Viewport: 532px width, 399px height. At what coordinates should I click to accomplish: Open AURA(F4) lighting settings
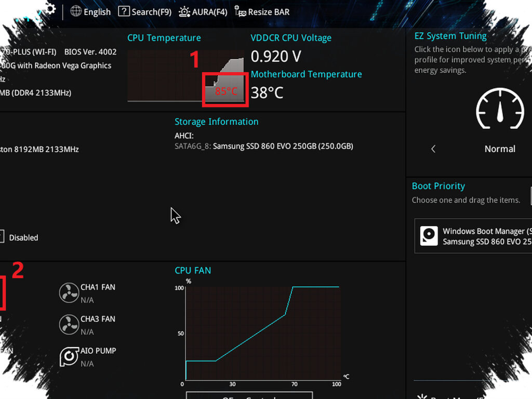[x=209, y=12]
